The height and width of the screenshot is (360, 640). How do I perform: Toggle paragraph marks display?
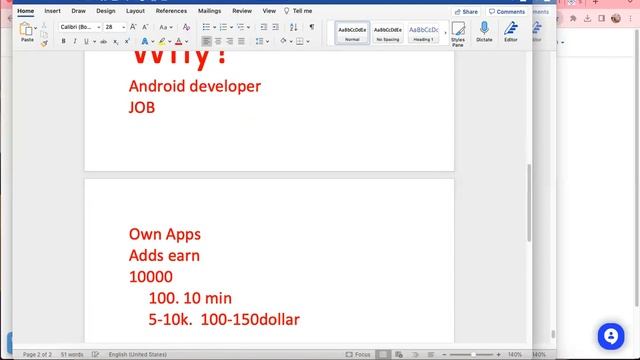pyautogui.click(x=312, y=27)
